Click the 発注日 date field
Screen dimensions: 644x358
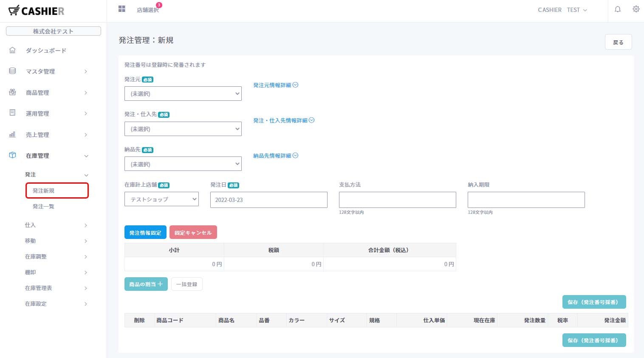click(x=269, y=200)
